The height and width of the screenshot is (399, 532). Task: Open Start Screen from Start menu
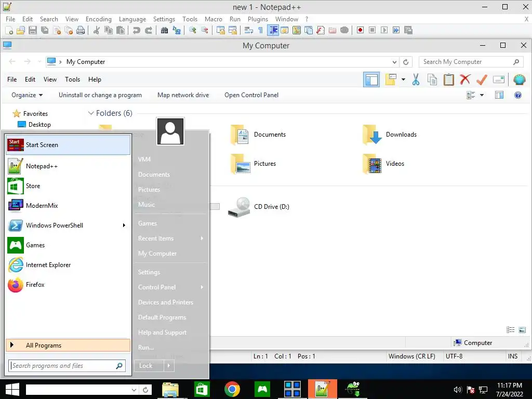(68, 145)
